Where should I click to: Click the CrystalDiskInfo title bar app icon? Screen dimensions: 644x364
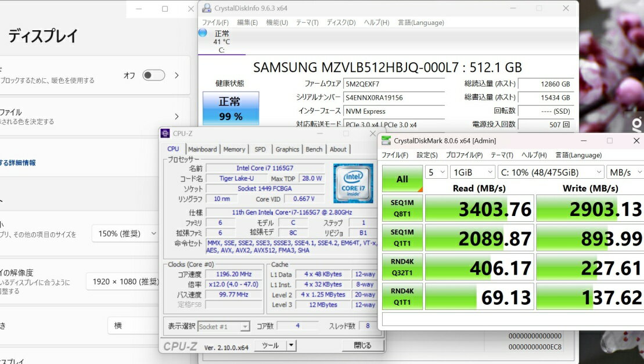pyautogui.click(x=206, y=8)
